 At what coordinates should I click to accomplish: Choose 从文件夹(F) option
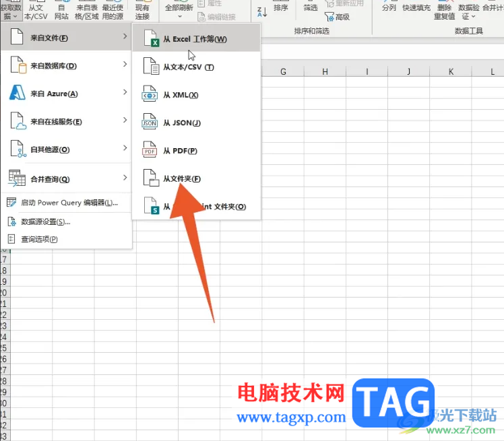click(196, 178)
